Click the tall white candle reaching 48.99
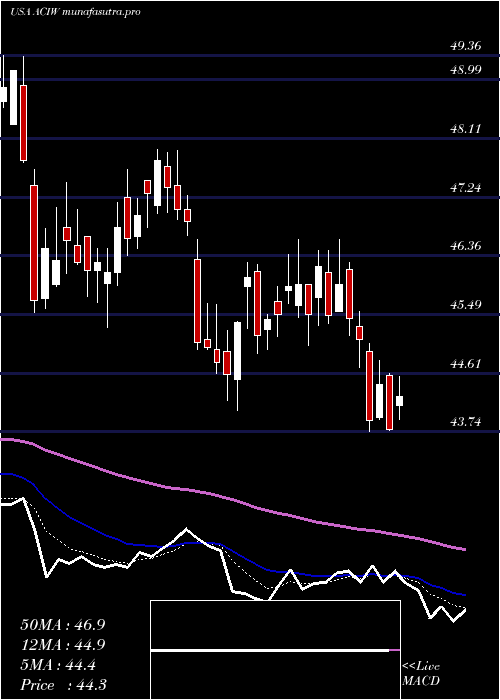Image resolution: width=500 pixels, height=700 pixels. pyautogui.click(x=14, y=97)
